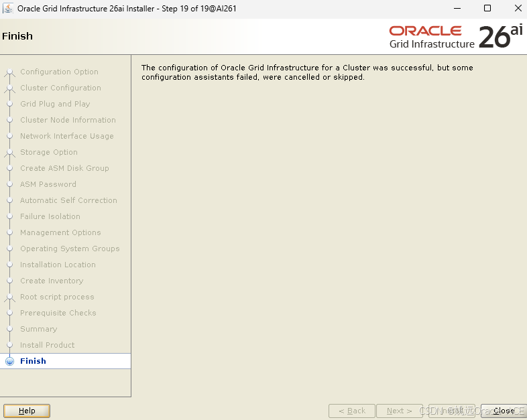Click the Help button
Screen dimensions: 527x420
[x=27, y=411]
